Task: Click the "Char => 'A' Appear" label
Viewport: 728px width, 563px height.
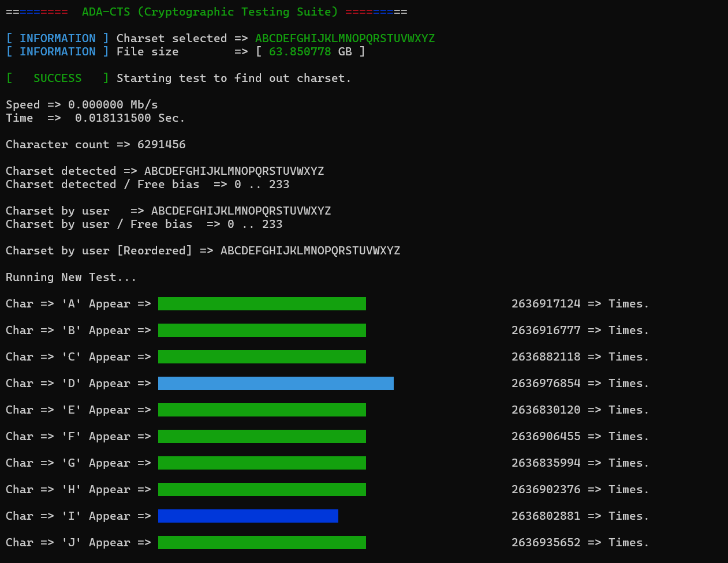Action: (x=68, y=304)
